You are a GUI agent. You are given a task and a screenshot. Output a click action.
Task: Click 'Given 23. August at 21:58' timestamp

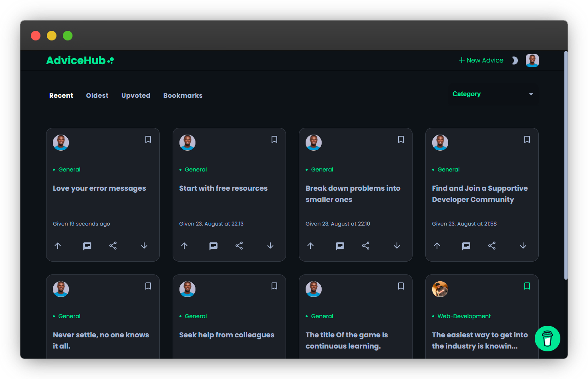click(464, 224)
